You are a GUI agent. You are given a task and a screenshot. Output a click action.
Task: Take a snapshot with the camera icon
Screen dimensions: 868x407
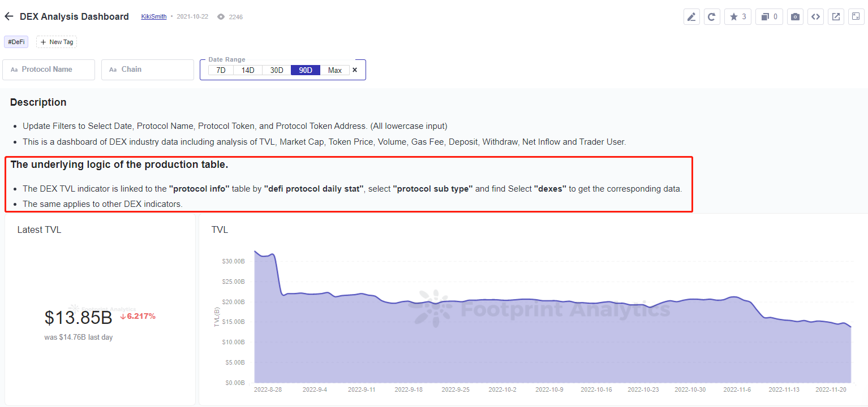(x=795, y=17)
